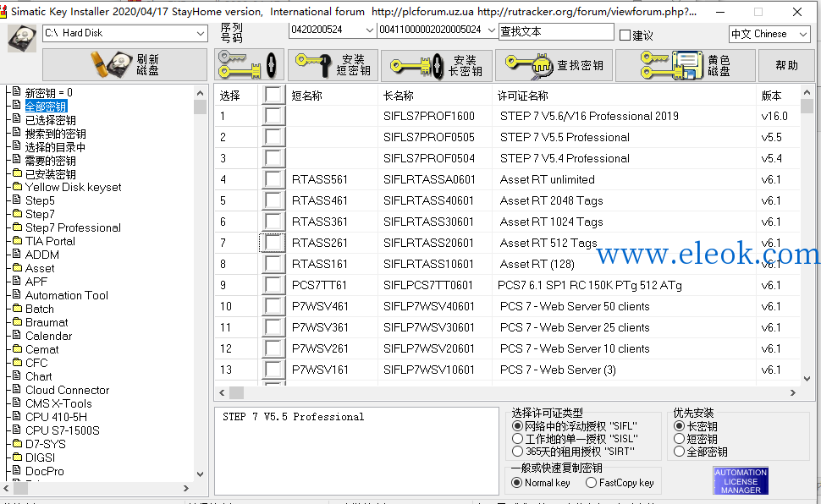821x504 pixels.
Task: Click the page icon beside CPU 410-5H
Action: click(17, 417)
